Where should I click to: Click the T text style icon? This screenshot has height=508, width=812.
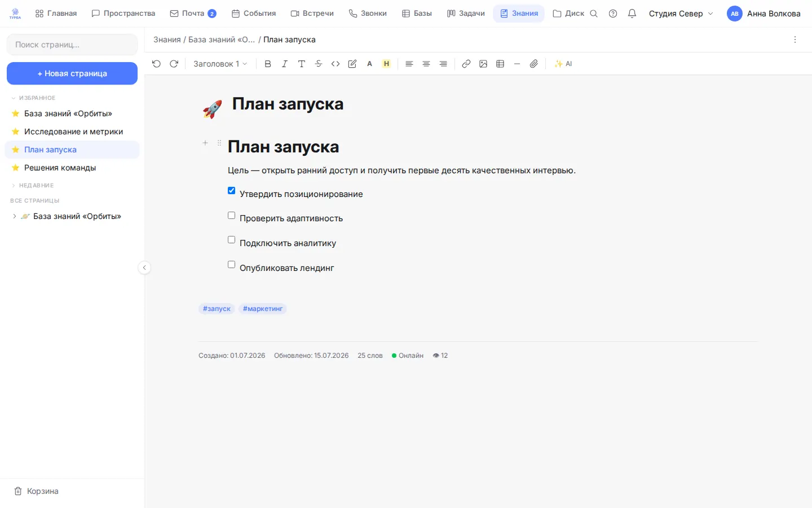(x=302, y=64)
